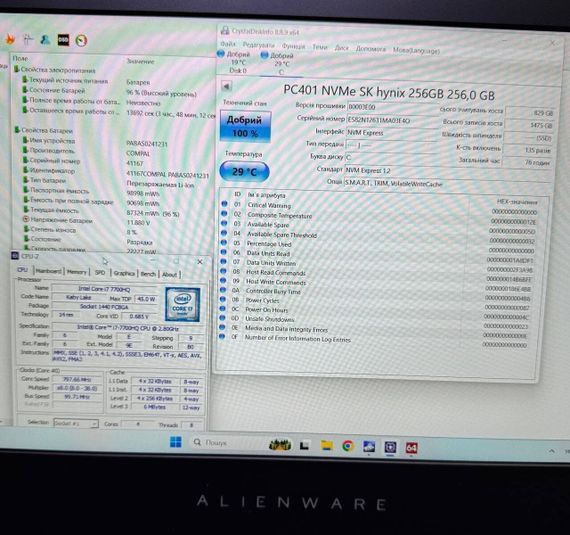Select Свойства электропитания group in AIDA64

[x=57, y=70]
